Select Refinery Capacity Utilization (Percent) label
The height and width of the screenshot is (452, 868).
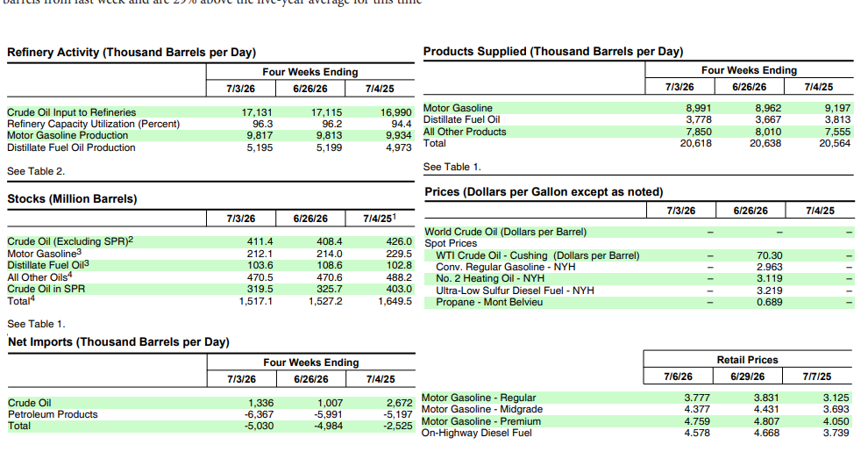[94, 124]
